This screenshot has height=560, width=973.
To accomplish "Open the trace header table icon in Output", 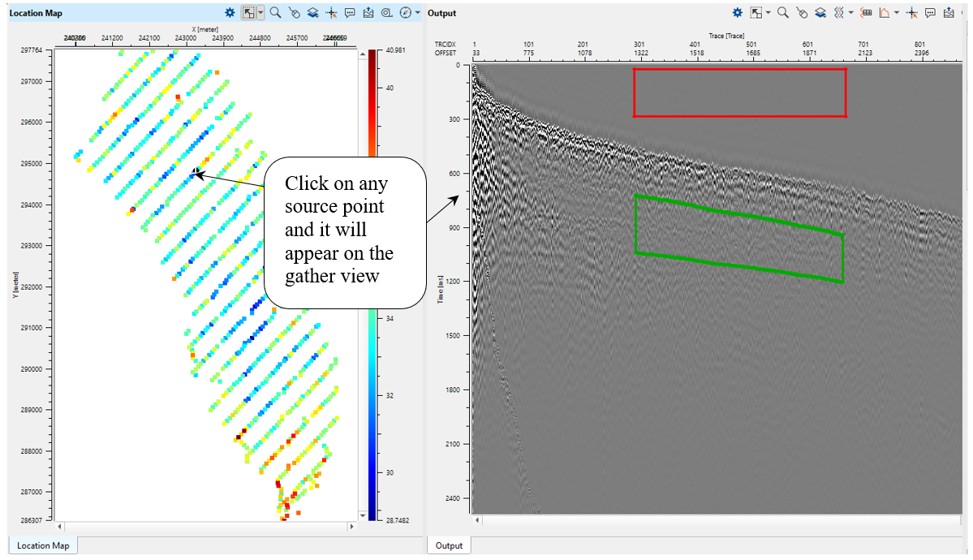I will [x=866, y=13].
